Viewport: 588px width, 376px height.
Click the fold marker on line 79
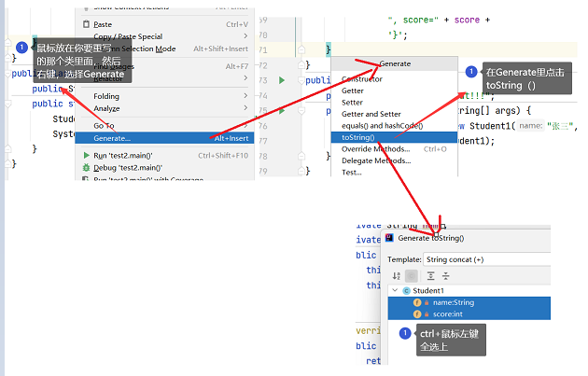pos(301,172)
